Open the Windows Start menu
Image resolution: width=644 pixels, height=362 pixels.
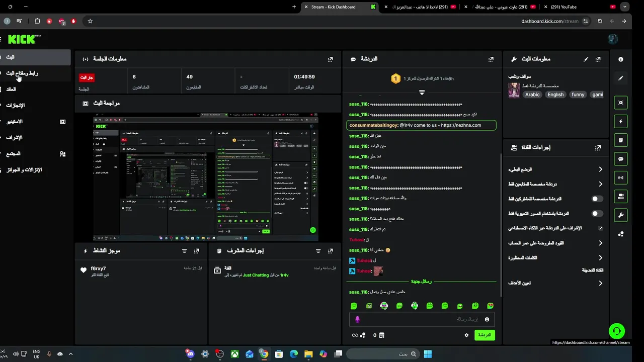click(428, 354)
